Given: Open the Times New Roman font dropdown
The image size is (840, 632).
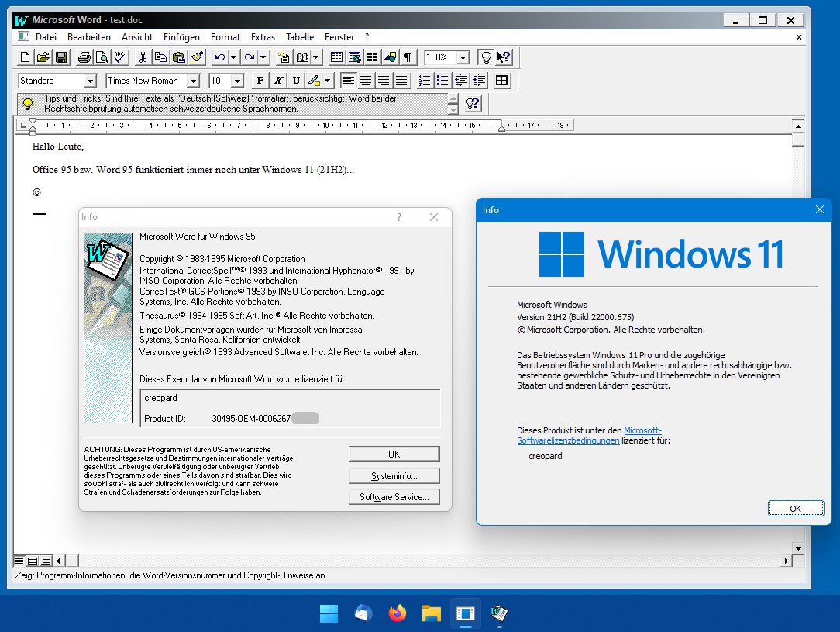Looking at the screenshot, I should (x=193, y=81).
